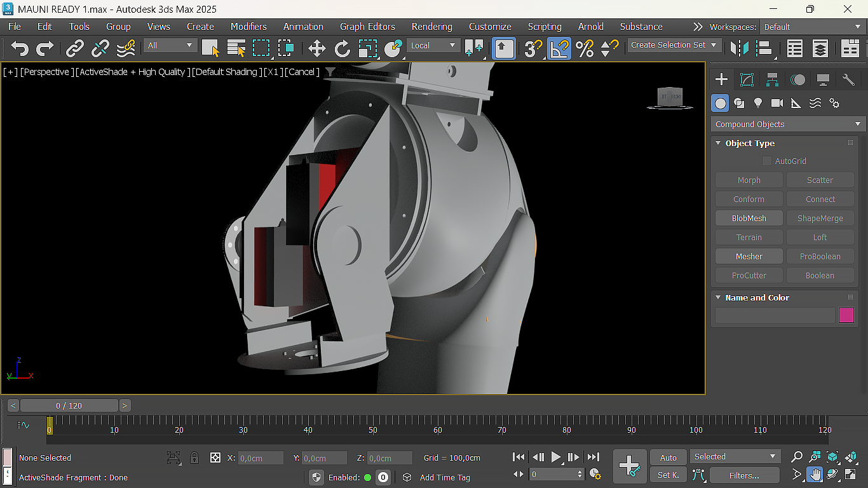Click the time slider showing 0 / 120
Screen dimensions: 868x488
point(69,405)
